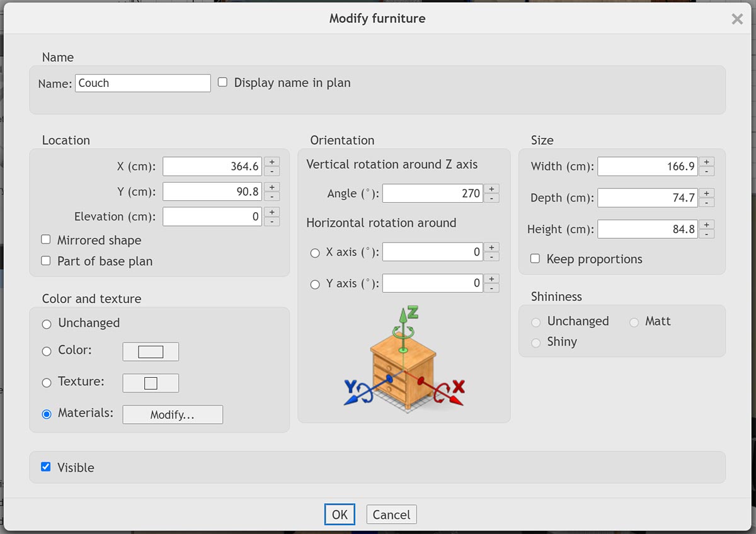Viewport: 756px width, 534px height.
Task: Increase Elevation using plus button
Action: 272,212
